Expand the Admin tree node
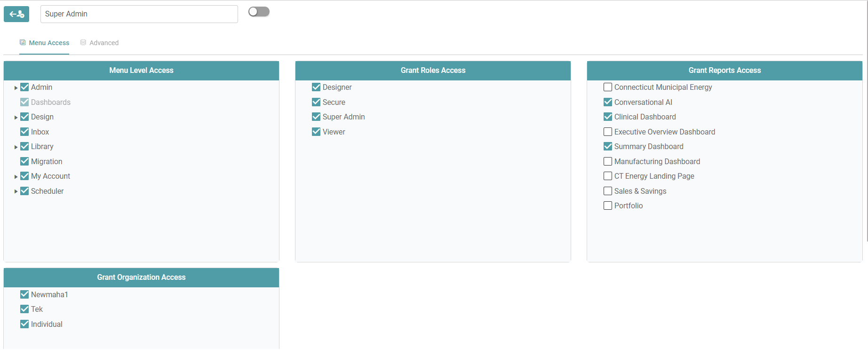Screen dimensions: 868x356 click(16, 88)
